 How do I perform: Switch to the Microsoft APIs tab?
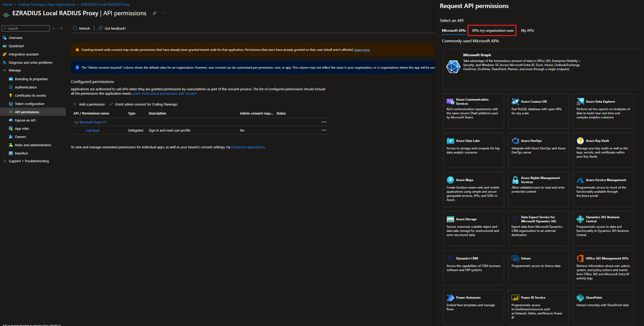pos(454,30)
